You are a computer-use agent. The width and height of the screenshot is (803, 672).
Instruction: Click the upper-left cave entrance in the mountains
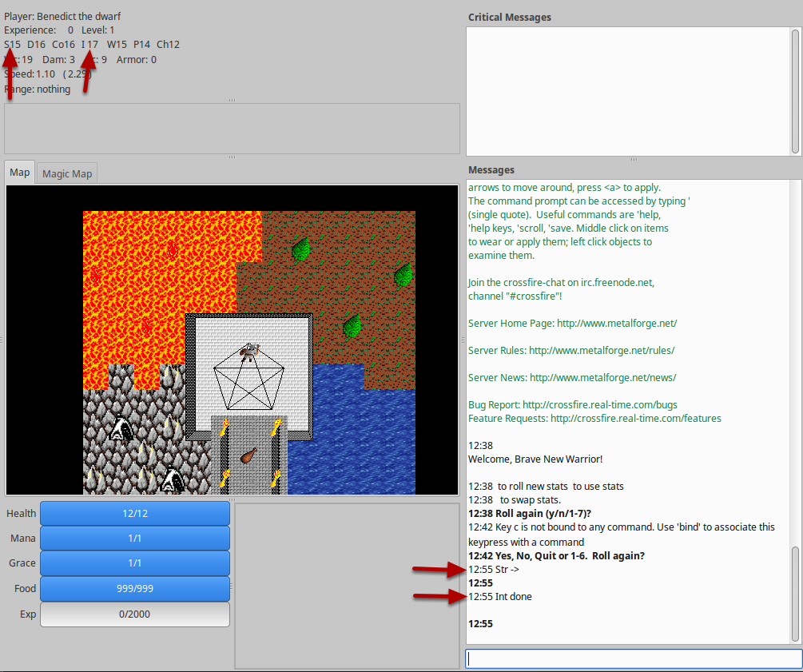[121, 429]
